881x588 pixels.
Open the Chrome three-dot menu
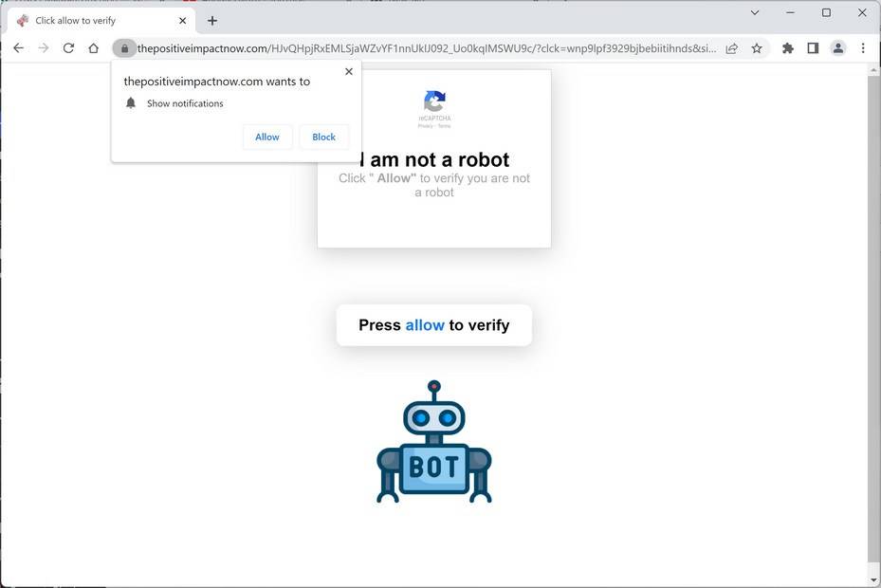tap(863, 48)
